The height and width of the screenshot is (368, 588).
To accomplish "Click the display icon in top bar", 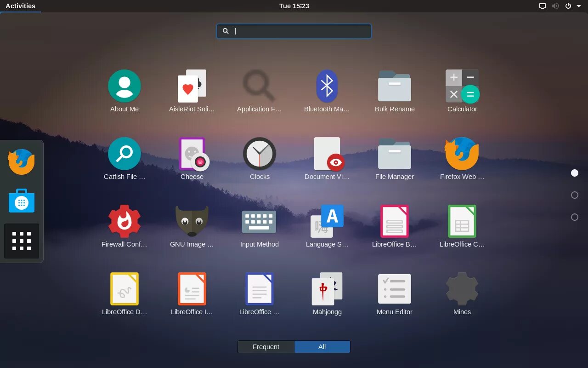I will [x=543, y=6].
